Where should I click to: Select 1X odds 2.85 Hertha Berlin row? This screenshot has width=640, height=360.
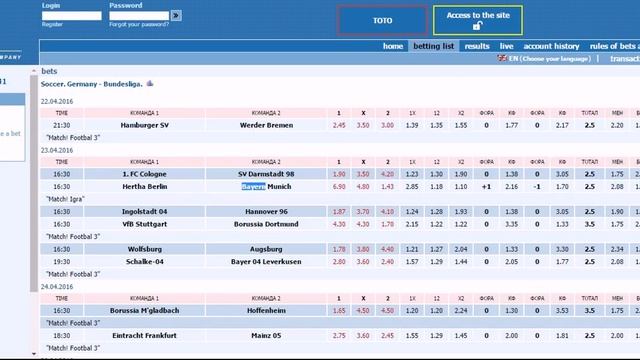point(412,187)
